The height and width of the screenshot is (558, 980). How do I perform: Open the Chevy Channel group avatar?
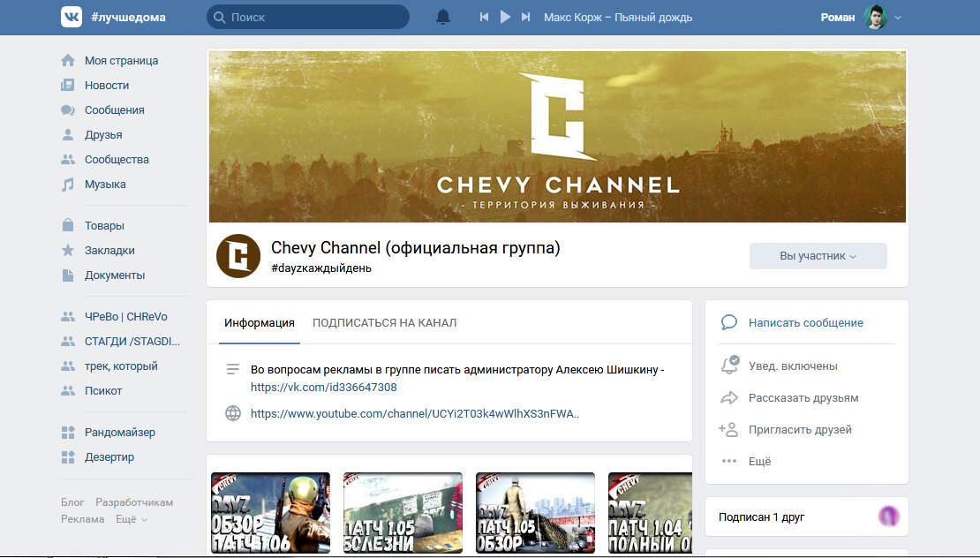(238, 256)
